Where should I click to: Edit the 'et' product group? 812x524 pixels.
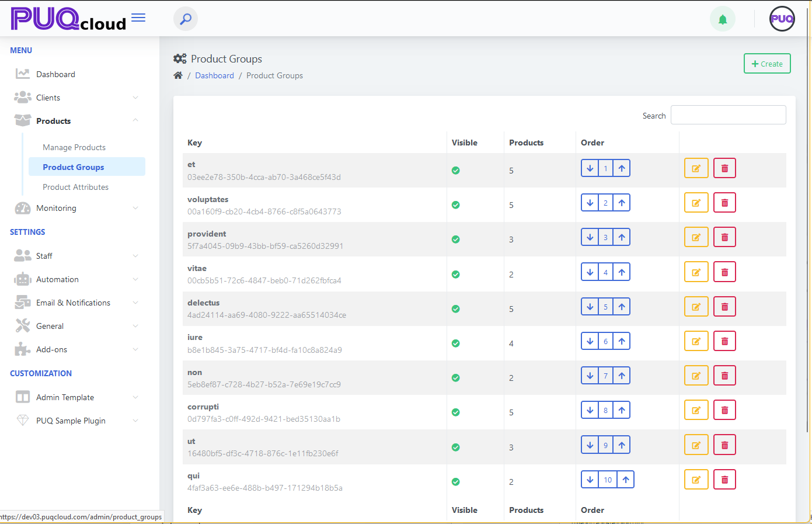[696, 168]
